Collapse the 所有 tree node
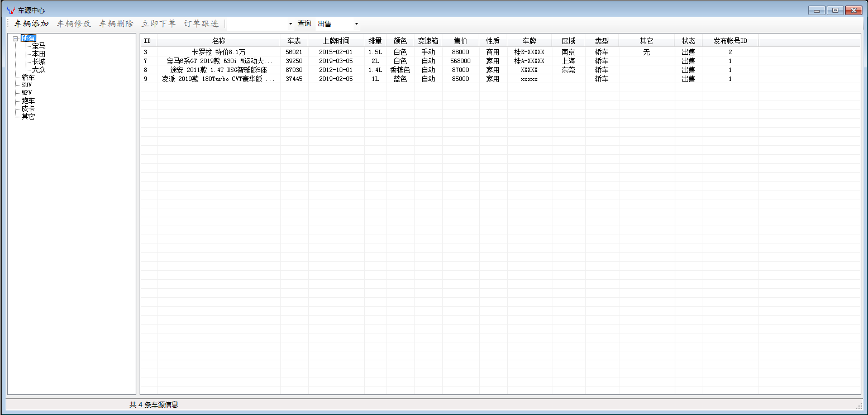Viewport: 868px width, 415px height. 16,39
